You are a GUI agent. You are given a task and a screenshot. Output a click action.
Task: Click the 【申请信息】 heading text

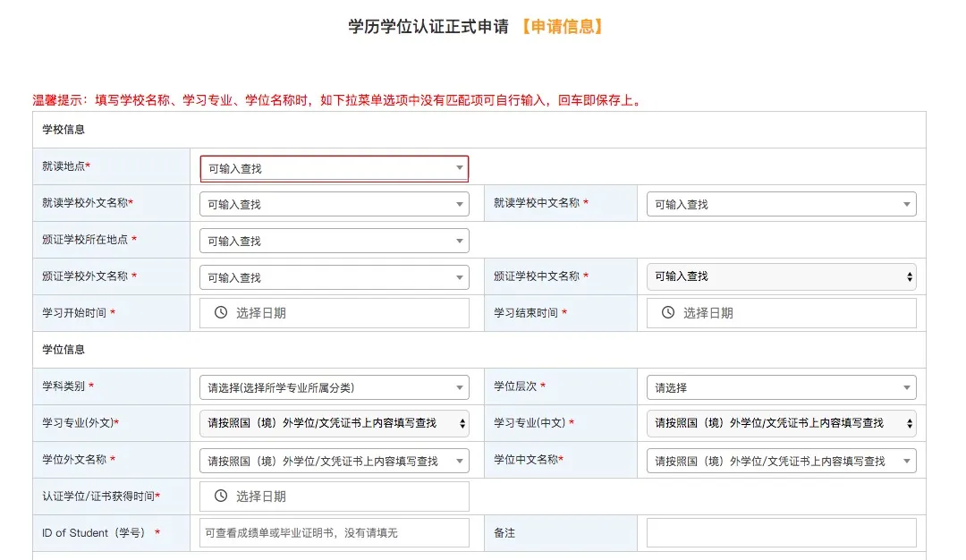point(562,27)
